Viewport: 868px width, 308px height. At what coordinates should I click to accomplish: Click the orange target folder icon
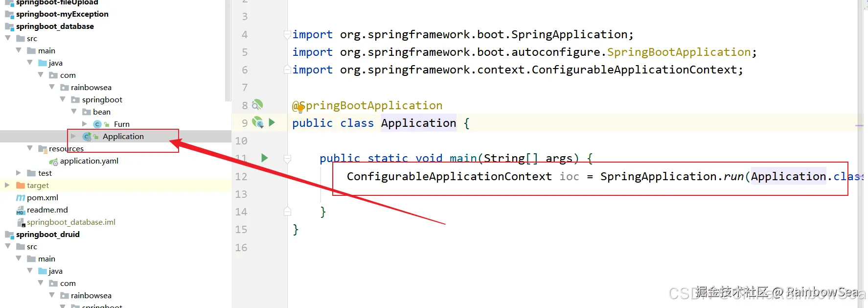point(21,186)
